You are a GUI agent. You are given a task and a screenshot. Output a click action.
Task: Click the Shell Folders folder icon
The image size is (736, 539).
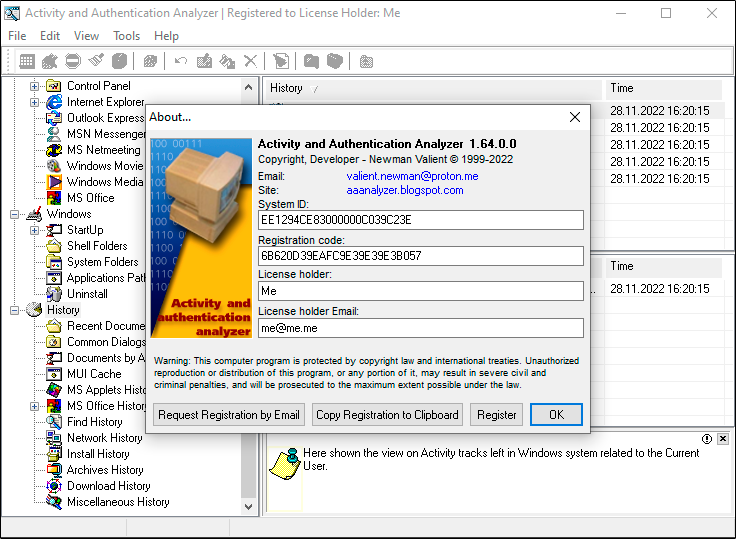[54, 246]
